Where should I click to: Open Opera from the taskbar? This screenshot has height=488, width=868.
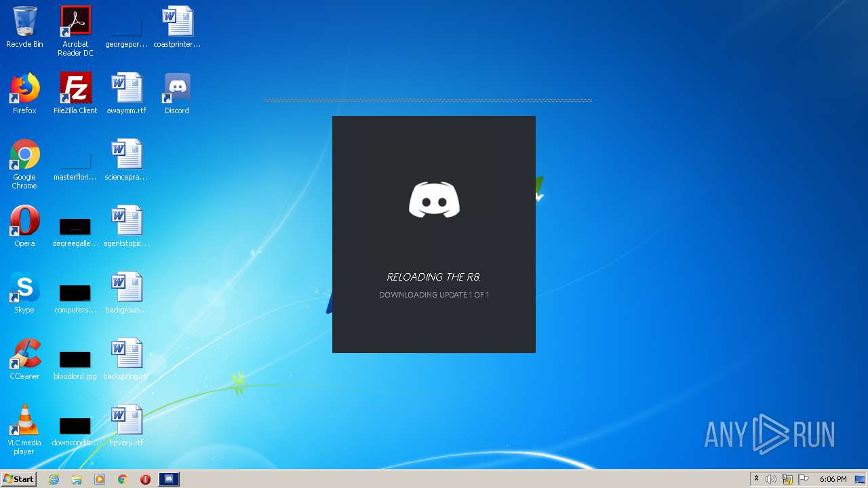(x=145, y=479)
